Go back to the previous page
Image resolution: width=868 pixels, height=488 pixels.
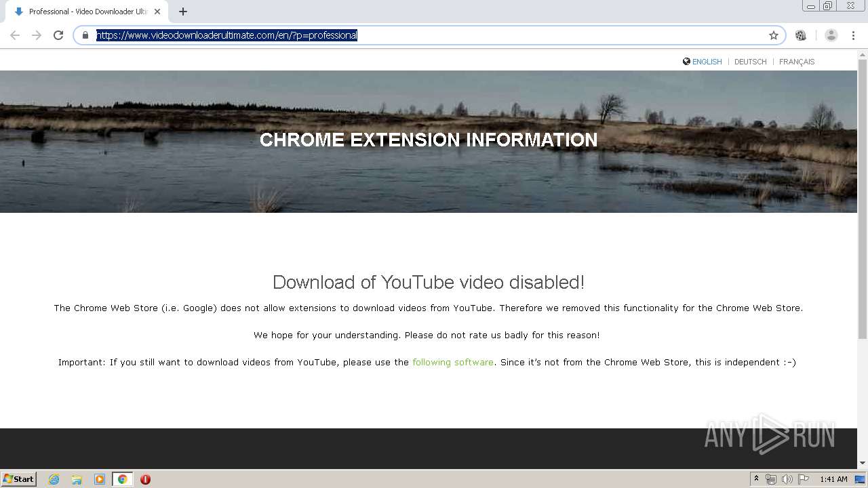[15, 35]
